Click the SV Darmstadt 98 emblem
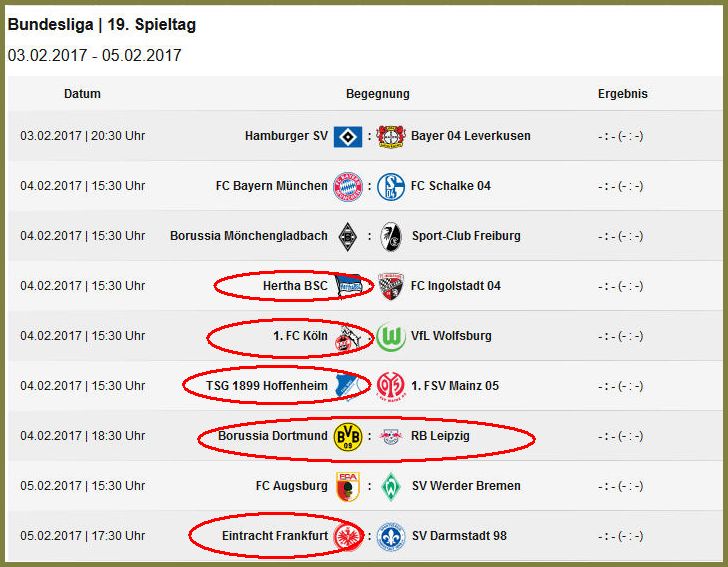The height and width of the screenshot is (567, 728). [x=391, y=536]
